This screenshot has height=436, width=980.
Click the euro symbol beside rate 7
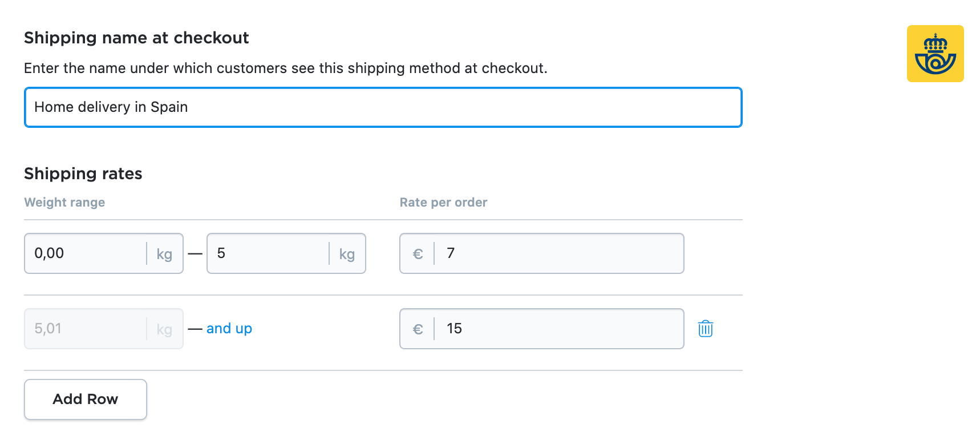418,254
